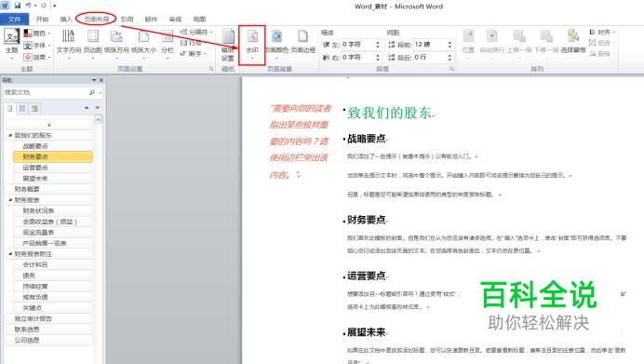Viewport: 644px width, 364px height.
Task: Open the 组合 (Group) dropdown
Action: click(602, 43)
